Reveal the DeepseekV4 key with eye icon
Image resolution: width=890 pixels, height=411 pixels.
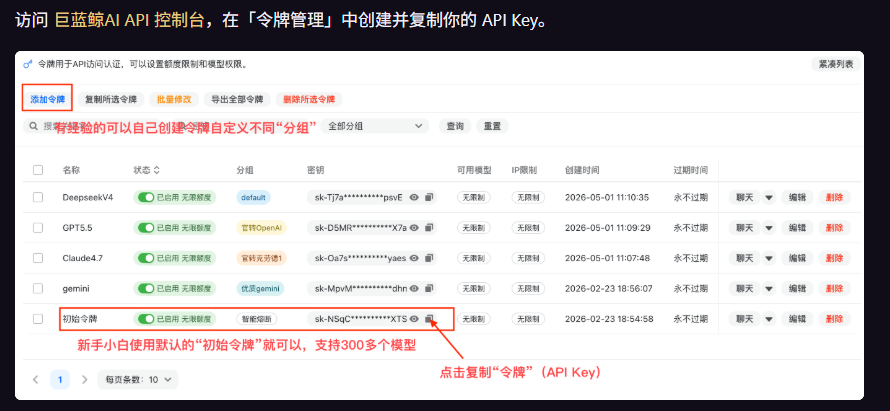coord(414,197)
